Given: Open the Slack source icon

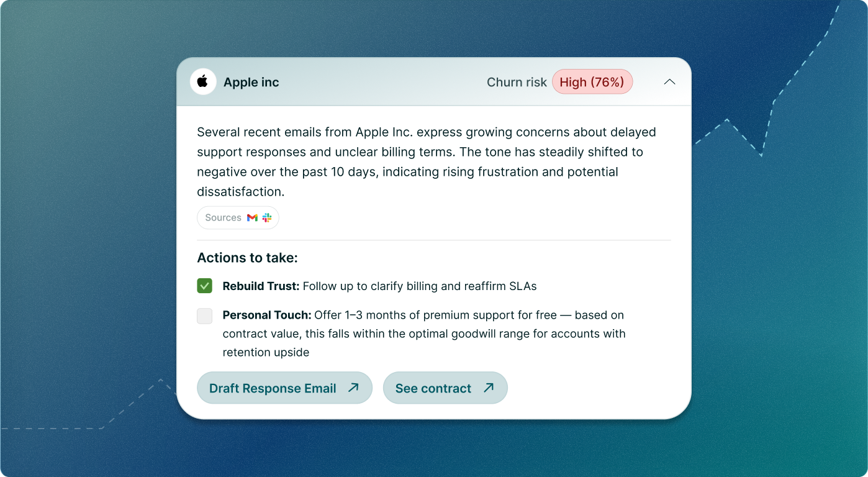Looking at the screenshot, I should [x=267, y=218].
